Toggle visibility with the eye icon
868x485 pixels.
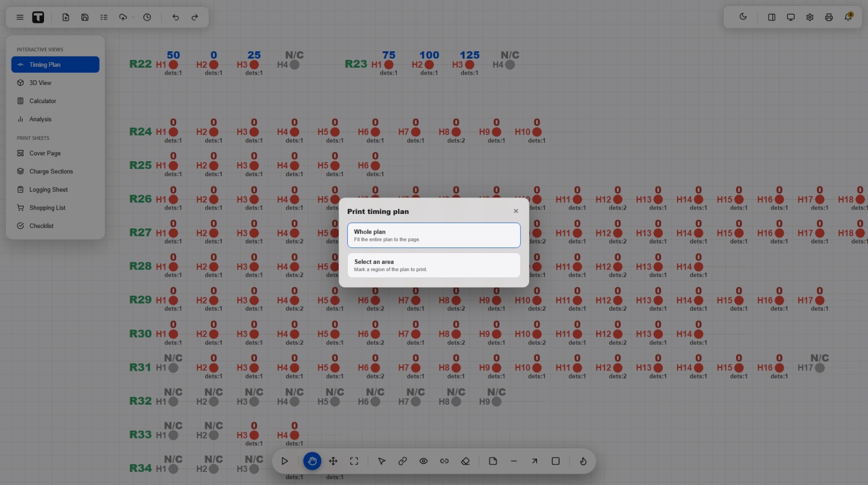[x=423, y=461]
